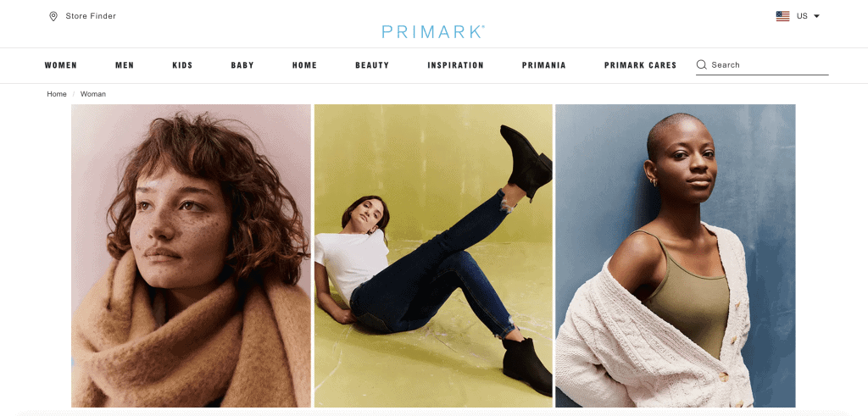Open the woman in scarf image
This screenshot has width=868, height=416.
pos(191,256)
